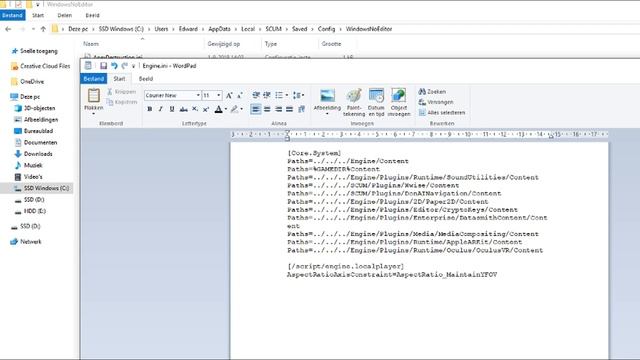Insert Paint-tekening drawing

[x=354, y=102]
